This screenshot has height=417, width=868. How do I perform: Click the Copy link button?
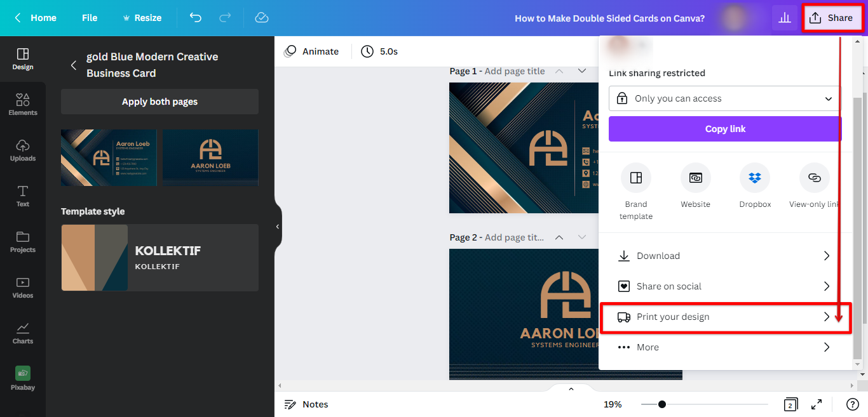pyautogui.click(x=724, y=129)
